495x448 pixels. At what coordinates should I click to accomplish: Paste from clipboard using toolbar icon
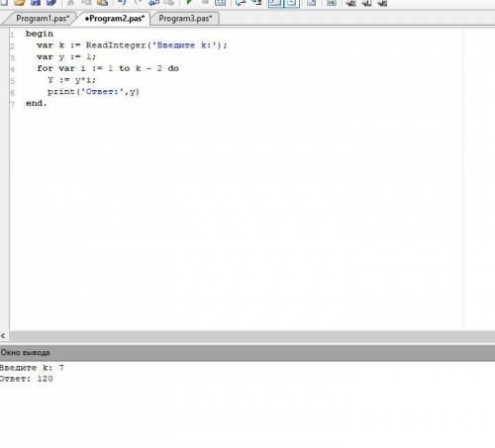coord(103,3)
